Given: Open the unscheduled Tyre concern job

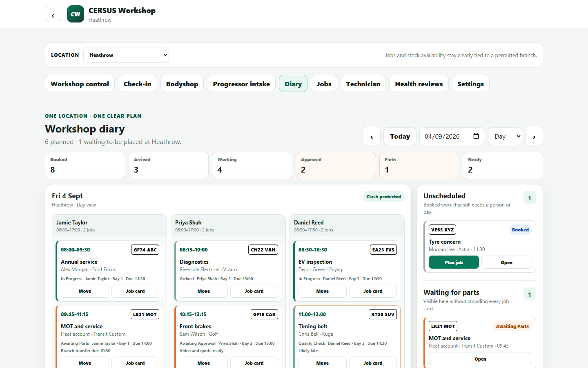Looking at the screenshot, I should [507, 262].
